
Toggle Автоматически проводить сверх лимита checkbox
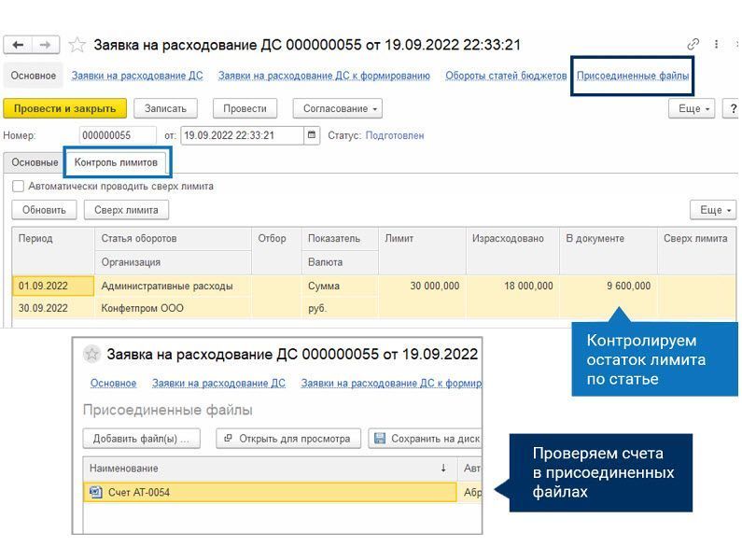pos(18,186)
